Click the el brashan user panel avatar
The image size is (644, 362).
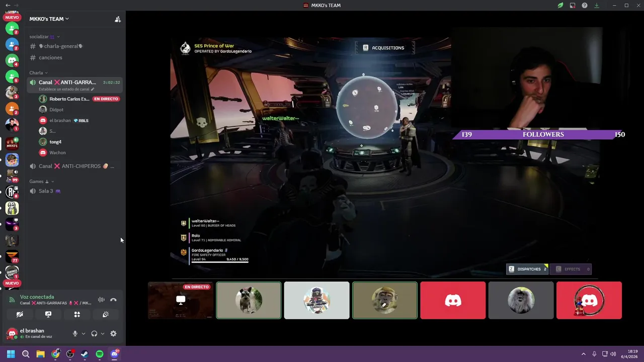(x=12, y=333)
